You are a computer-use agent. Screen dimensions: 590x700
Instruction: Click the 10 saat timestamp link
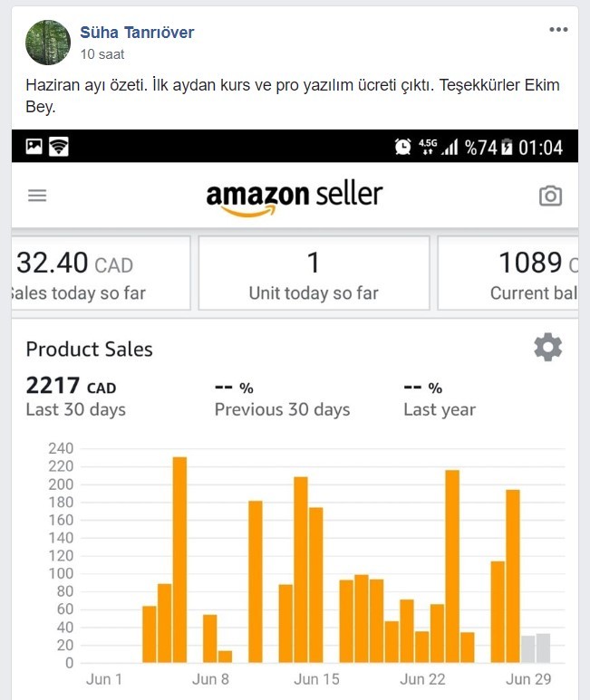pos(102,54)
